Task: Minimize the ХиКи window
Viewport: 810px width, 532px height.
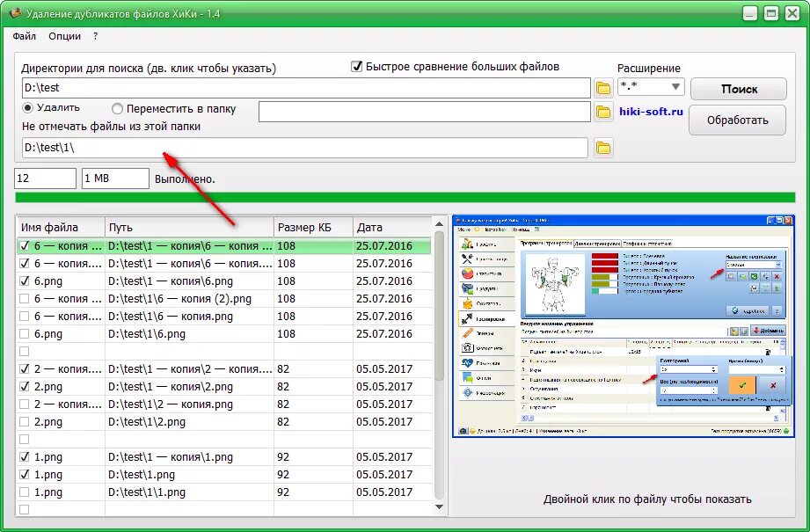Action: click(x=750, y=13)
